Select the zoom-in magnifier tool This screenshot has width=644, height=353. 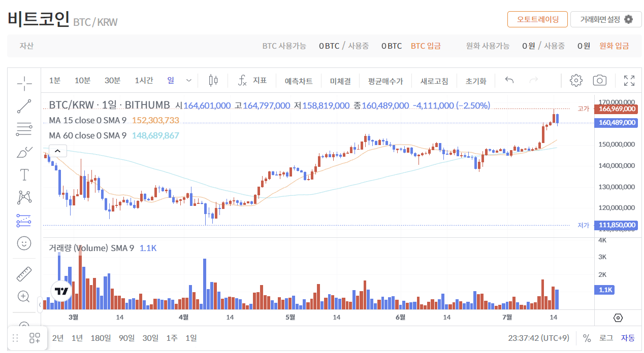click(24, 297)
